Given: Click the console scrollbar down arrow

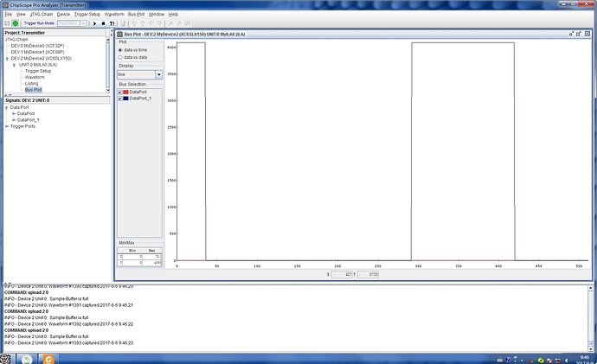Looking at the screenshot, I should (591, 348).
